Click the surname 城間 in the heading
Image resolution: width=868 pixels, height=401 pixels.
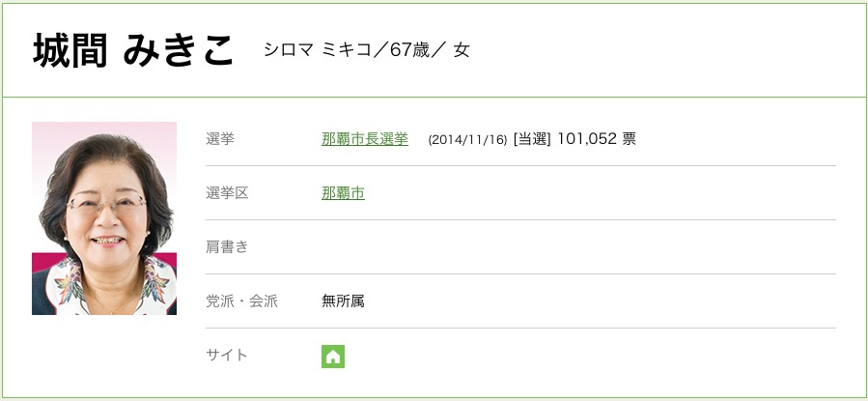click(x=70, y=51)
